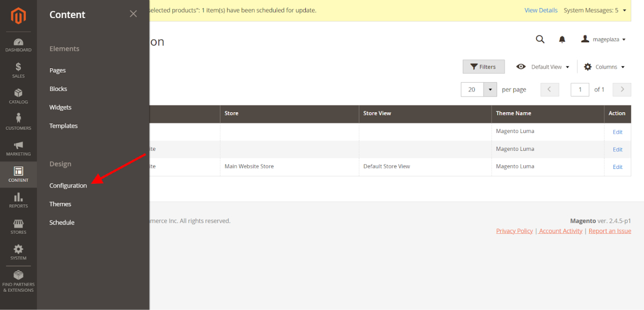Image resolution: width=644 pixels, height=310 pixels.
Task: Go to the next page arrow
Action: click(622, 90)
